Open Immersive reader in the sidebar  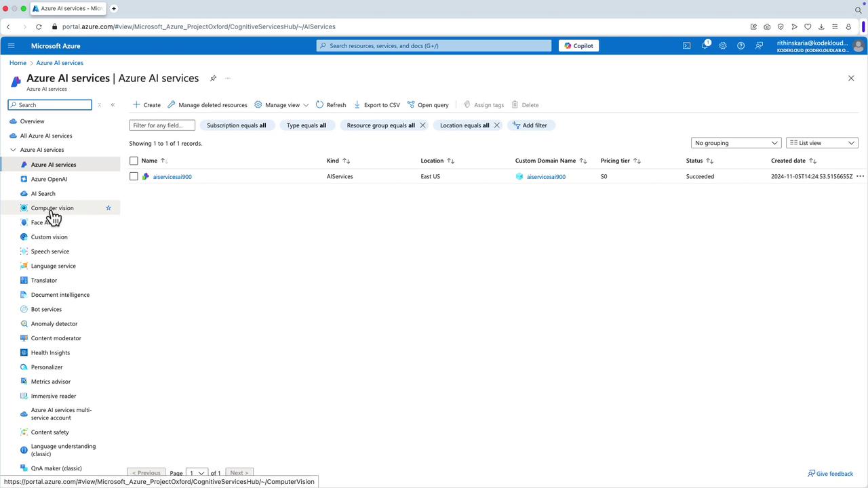pyautogui.click(x=54, y=396)
